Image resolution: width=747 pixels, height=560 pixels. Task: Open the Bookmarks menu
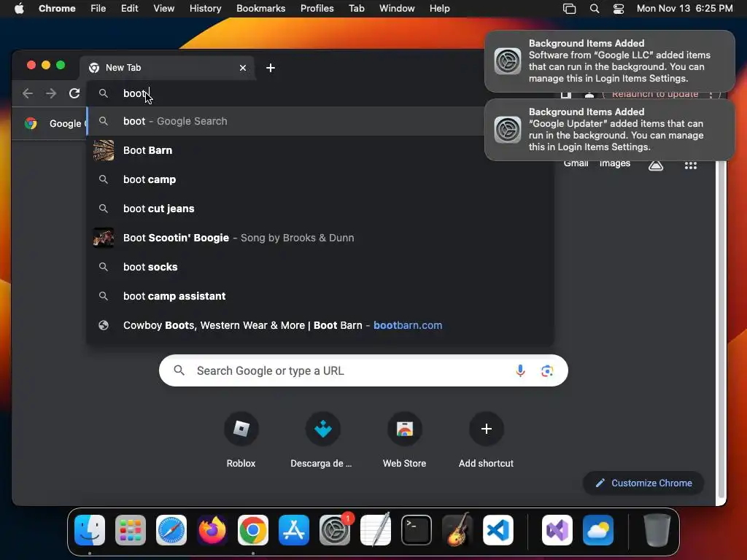(261, 9)
